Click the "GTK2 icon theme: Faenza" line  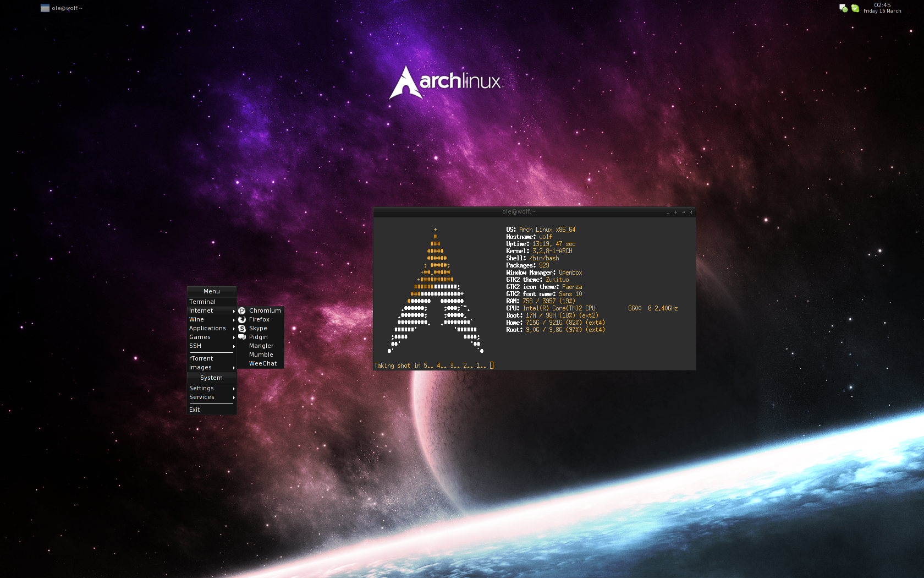point(544,287)
